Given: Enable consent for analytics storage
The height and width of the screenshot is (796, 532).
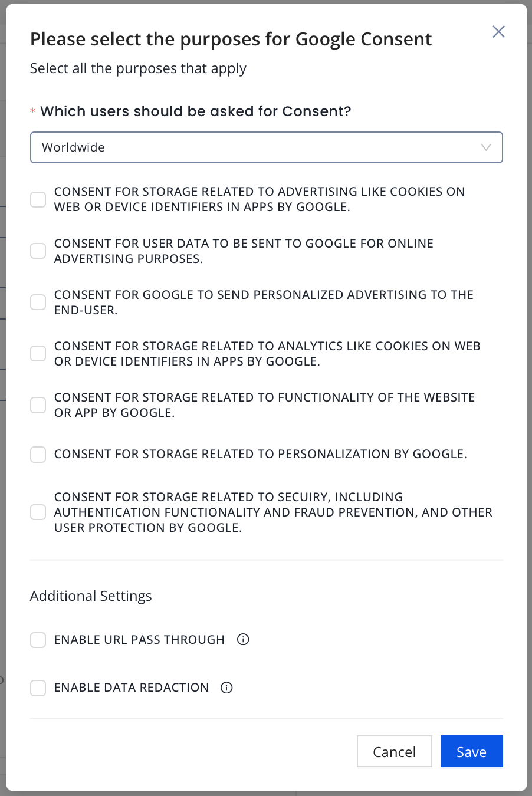Looking at the screenshot, I should point(38,353).
